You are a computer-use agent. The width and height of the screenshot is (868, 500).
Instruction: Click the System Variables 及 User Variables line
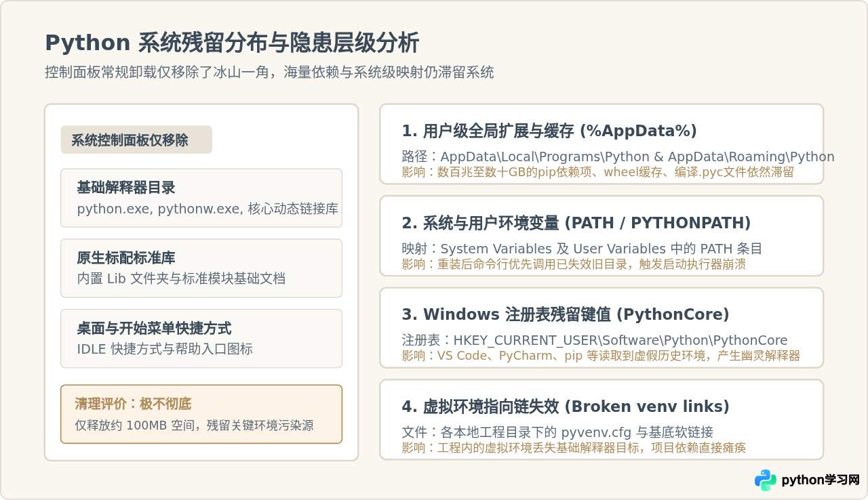click(582, 249)
